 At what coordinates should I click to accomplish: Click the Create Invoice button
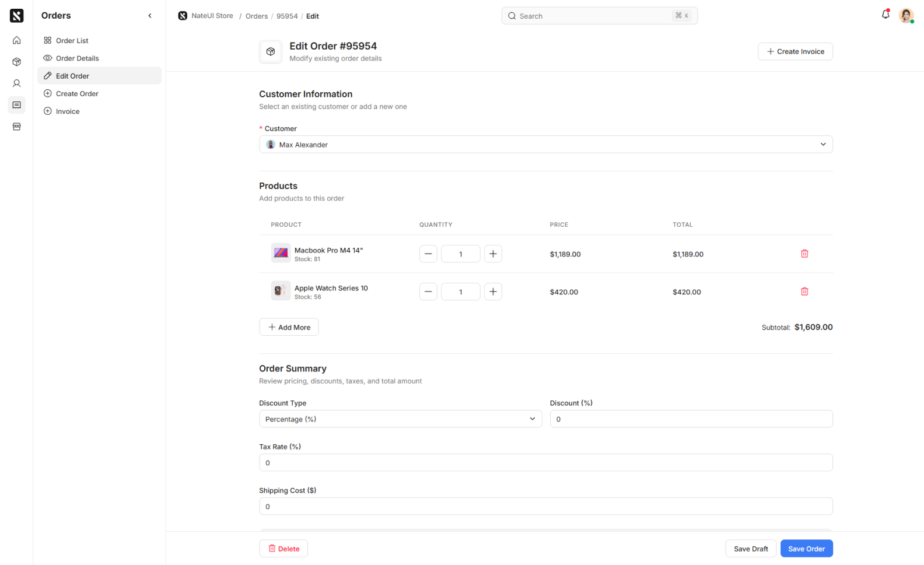point(795,51)
